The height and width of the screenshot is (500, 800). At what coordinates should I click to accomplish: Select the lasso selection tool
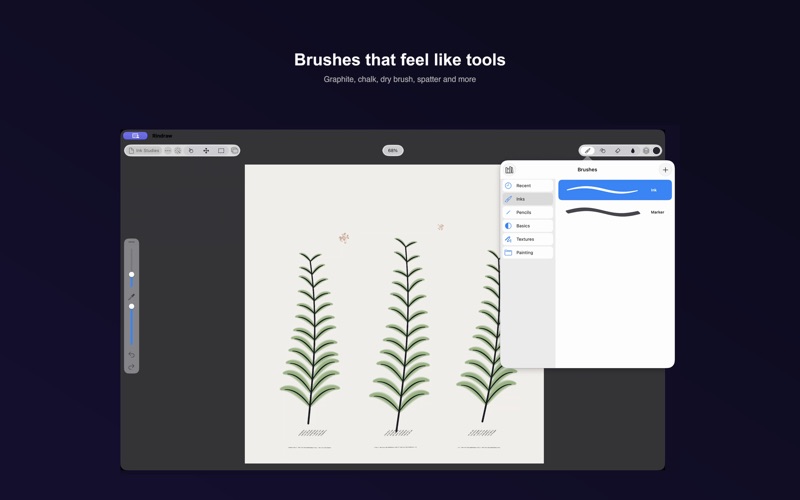(x=191, y=151)
